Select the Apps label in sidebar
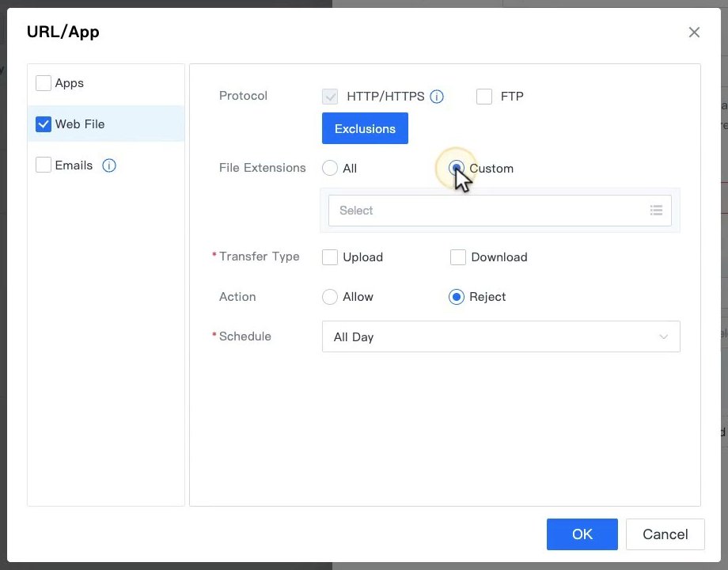The image size is (728, 570). (x=69, y=83)
